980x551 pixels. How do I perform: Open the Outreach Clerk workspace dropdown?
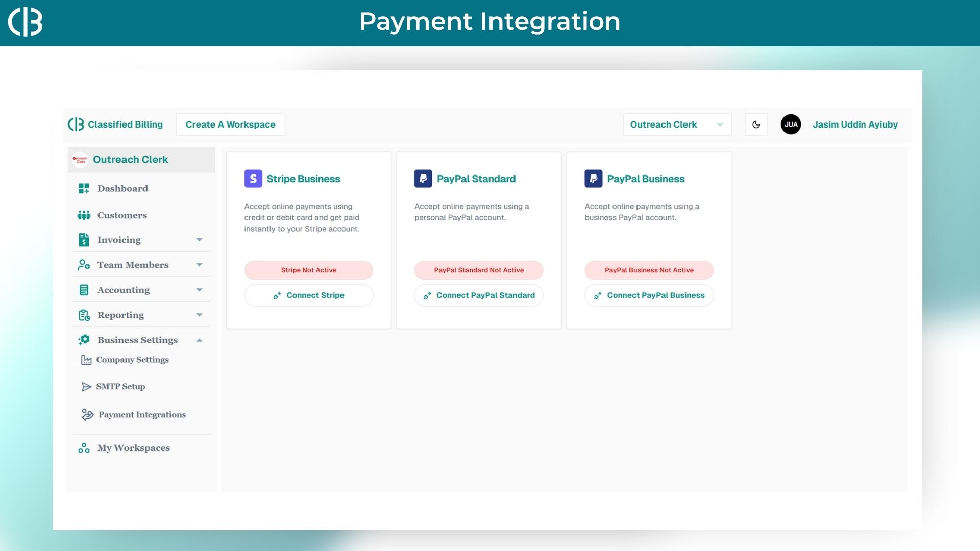pos(677,124)
